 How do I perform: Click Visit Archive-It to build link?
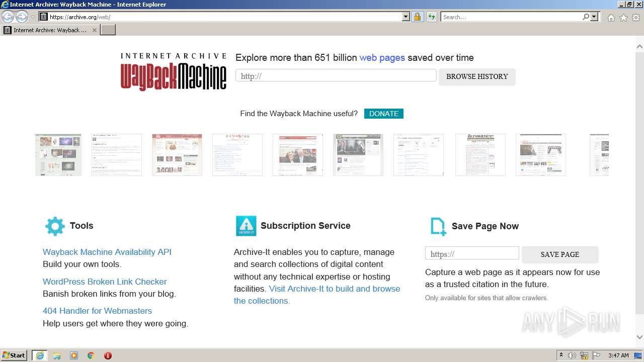pos(317,295)
